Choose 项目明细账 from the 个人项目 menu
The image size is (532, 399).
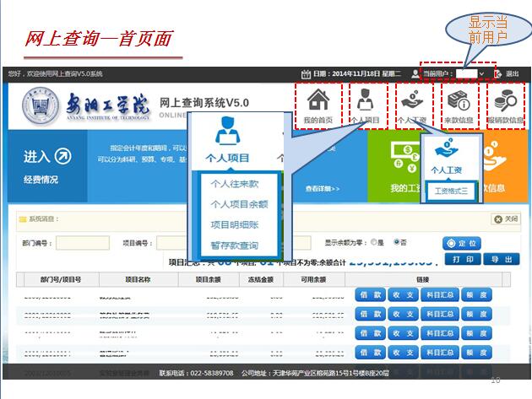[234, 224]
